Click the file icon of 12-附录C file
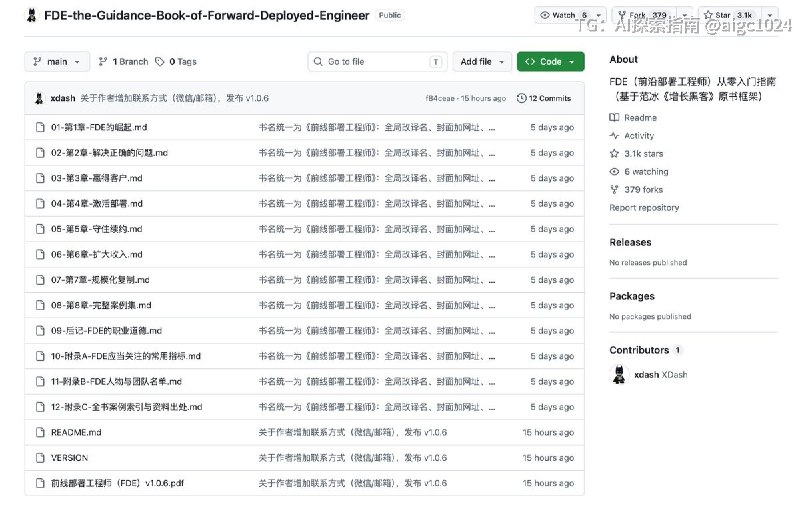The width and height of the screenshot is (800, 505). [40, 407]
